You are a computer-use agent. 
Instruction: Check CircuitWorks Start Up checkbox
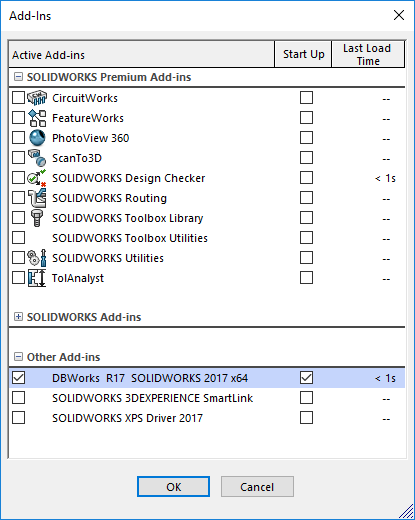coord(306,98)
